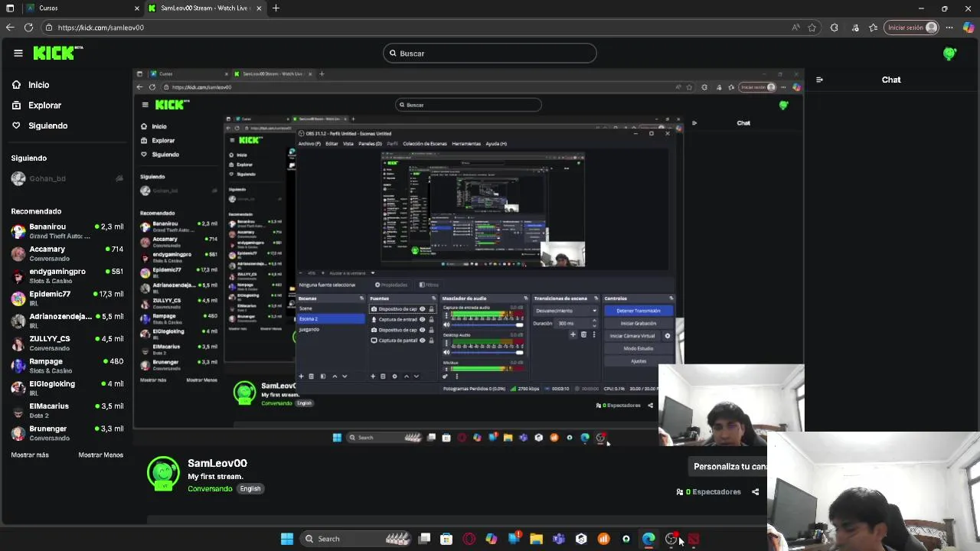Go back in the browser
Screen dimensions: 980x551
point(10,28)
